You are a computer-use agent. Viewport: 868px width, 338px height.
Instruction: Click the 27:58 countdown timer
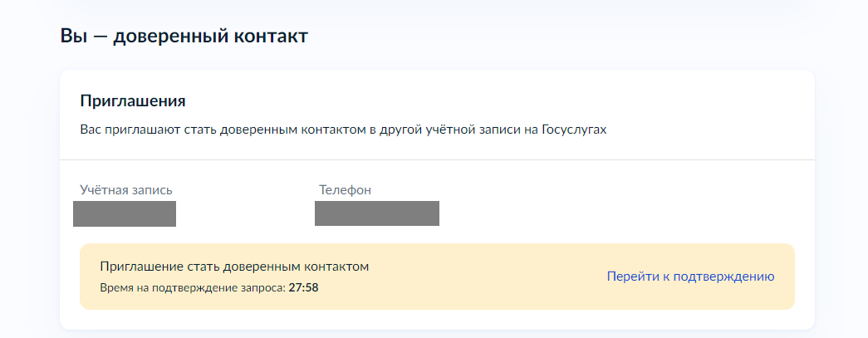coord(303,288)
